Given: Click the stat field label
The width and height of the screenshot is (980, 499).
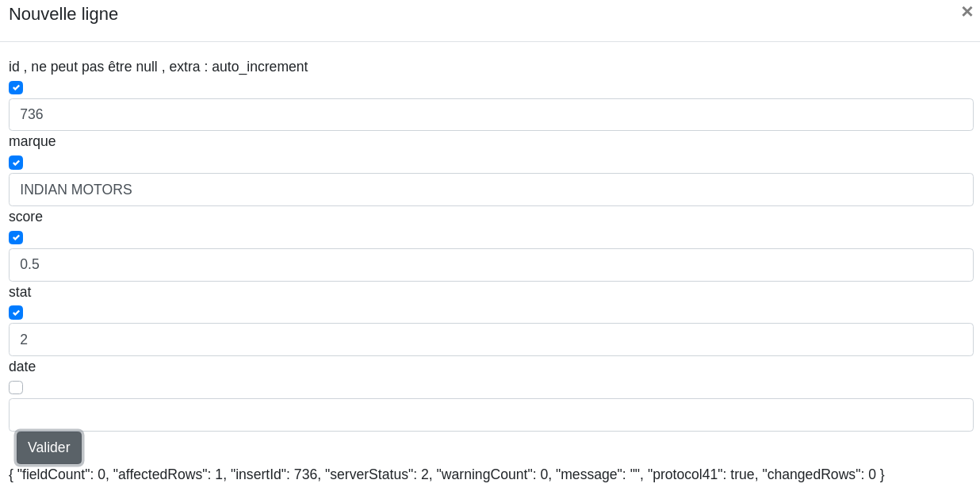Looking at the screenshot, I should (20, 292).
